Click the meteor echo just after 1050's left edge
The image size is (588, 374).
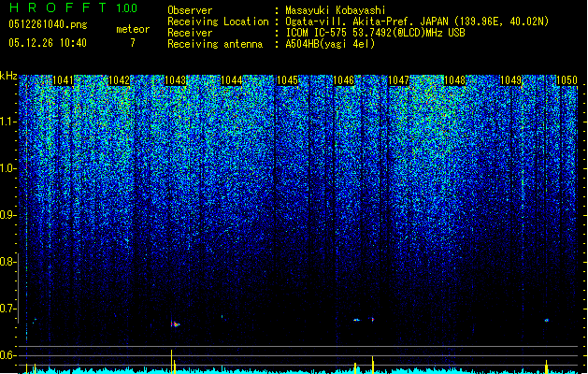547,321
